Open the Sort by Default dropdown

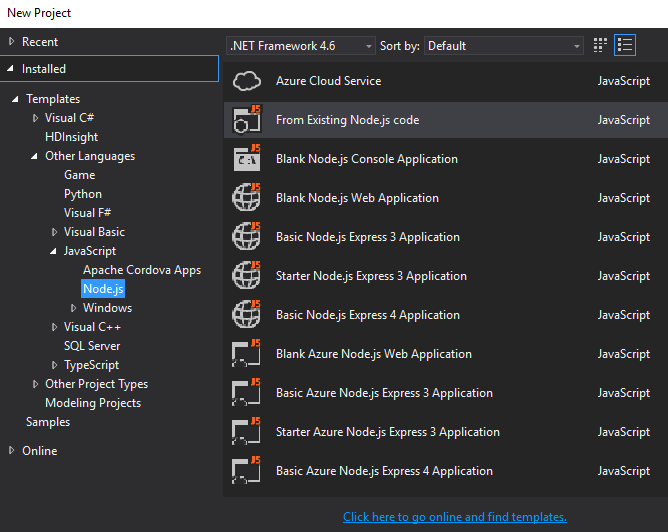pos(504,46)
